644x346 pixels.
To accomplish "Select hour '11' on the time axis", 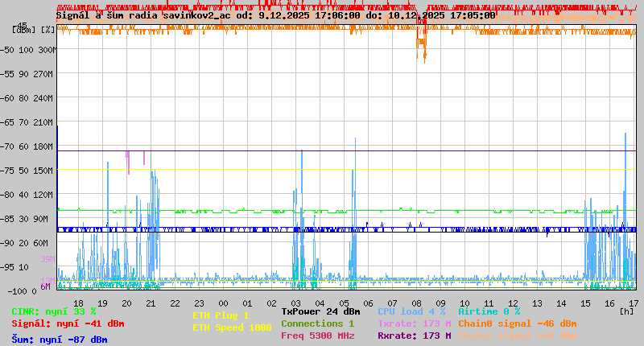I will [x=489, y=303].
